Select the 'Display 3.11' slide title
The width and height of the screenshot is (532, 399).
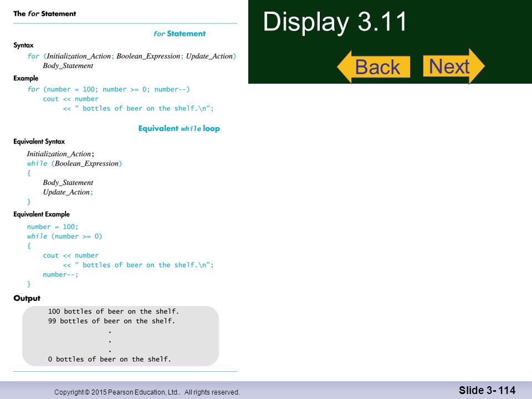[x=335, y=22]
